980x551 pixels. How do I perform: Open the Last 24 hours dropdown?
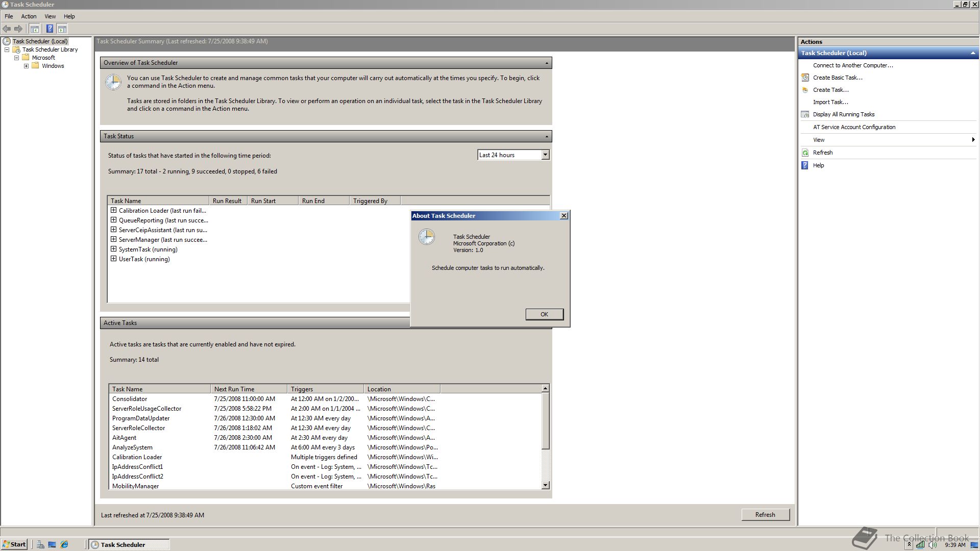(545, 155)
